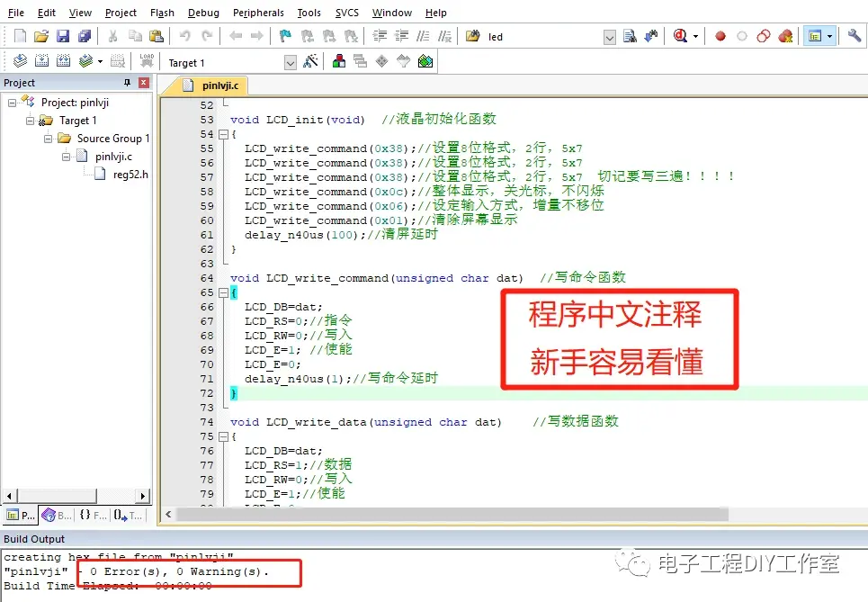Toggle the Window layout button
868x602 pixels.
tap(815, 37)
